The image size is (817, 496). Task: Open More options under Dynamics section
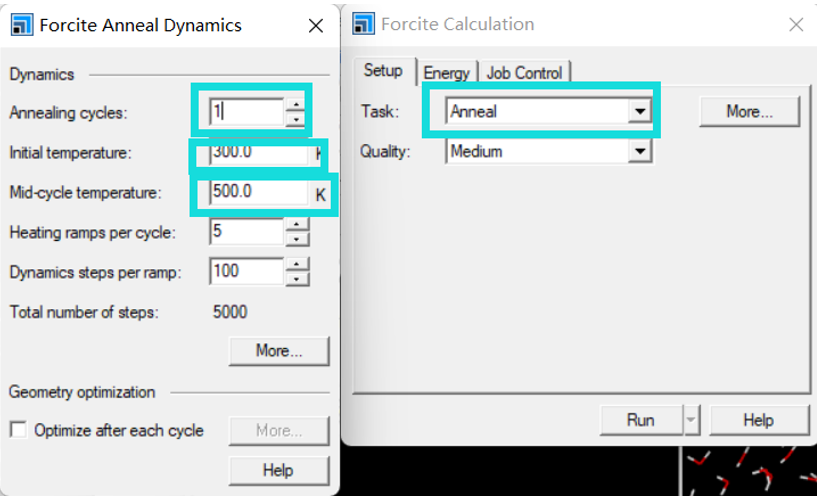(x=279, y=351)
